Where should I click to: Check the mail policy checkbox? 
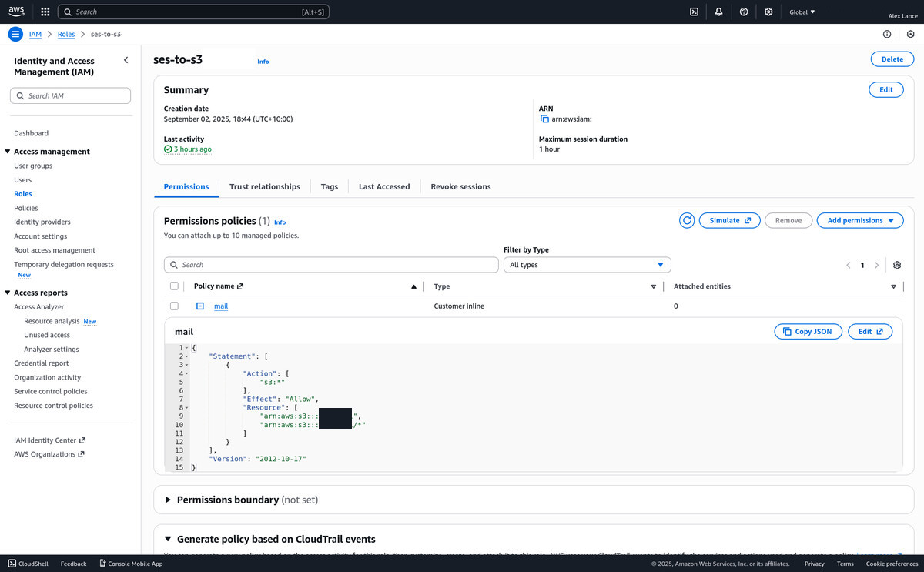click(x=174, y=306)
